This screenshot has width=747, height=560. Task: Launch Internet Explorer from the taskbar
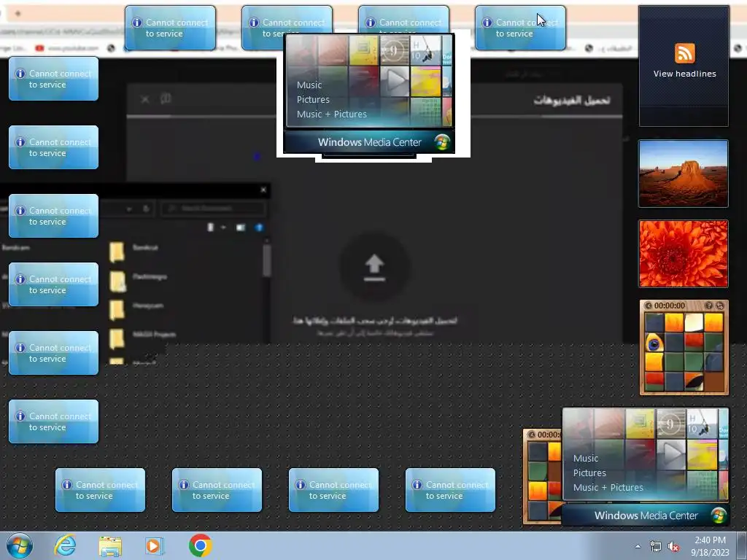pos(65,545)
